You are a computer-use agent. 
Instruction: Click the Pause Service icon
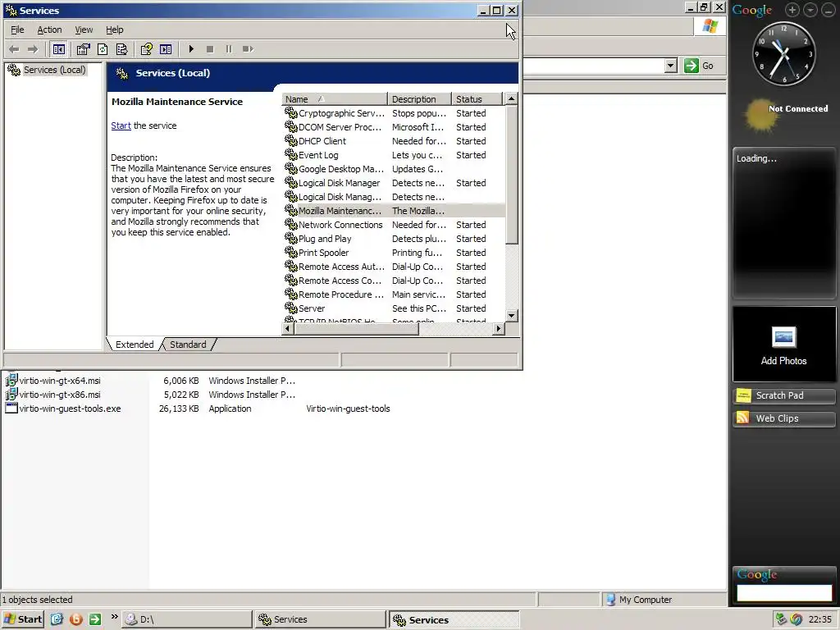click(229, 49)
